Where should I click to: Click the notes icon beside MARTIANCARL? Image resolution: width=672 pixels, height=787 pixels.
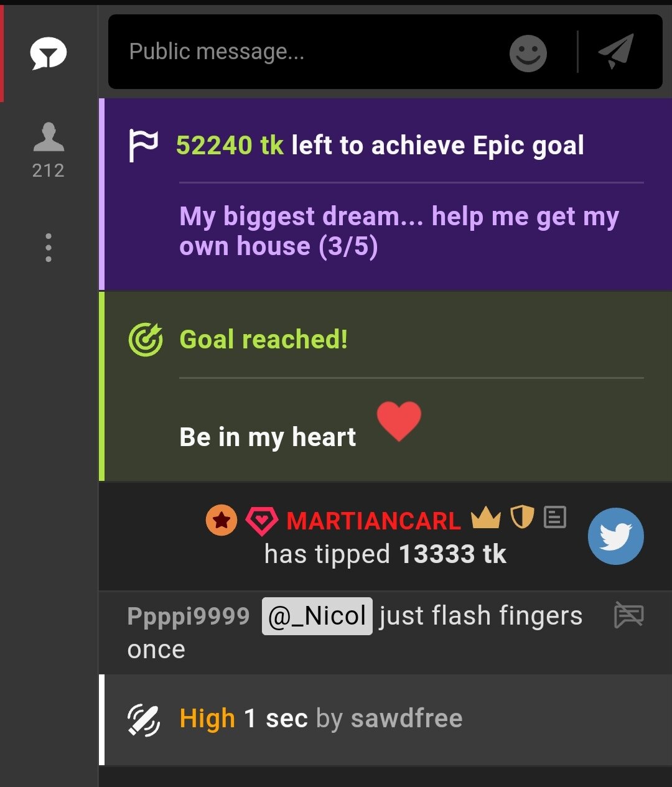(555, 517)
